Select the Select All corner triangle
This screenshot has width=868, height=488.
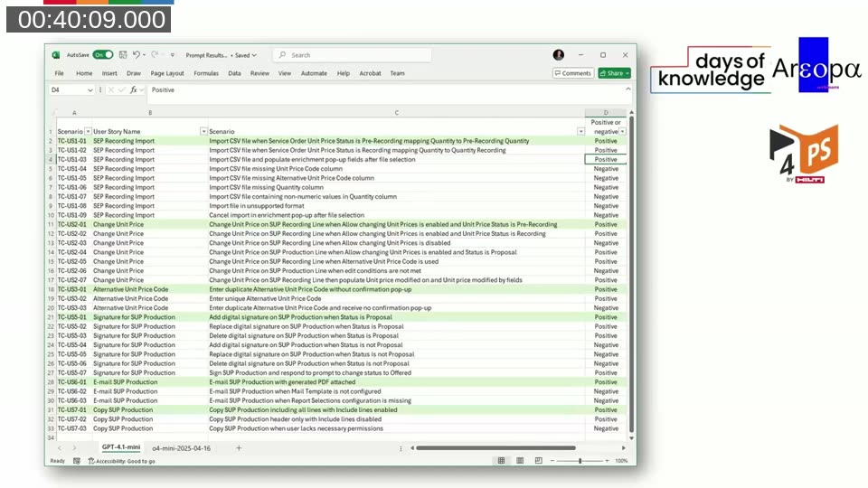52,112
